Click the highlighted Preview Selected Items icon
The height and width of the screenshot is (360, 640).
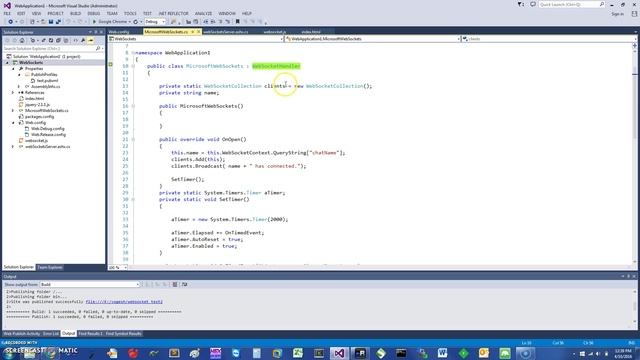[x=91, y=40]
